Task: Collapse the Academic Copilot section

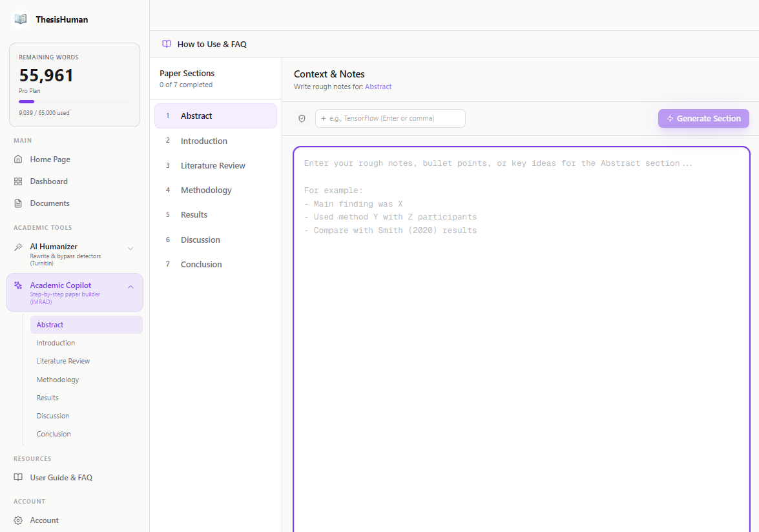Action: pos(130,286)
